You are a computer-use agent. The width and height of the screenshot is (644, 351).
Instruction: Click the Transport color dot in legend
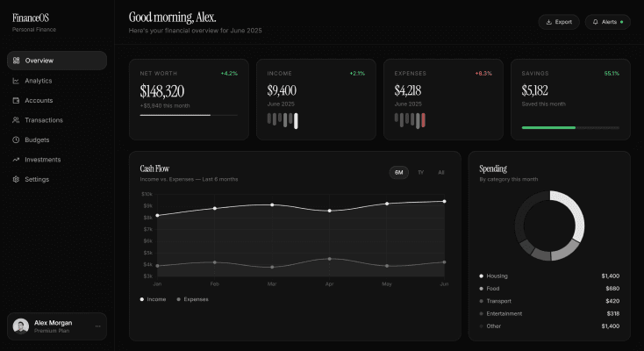(x=481, y=301)
